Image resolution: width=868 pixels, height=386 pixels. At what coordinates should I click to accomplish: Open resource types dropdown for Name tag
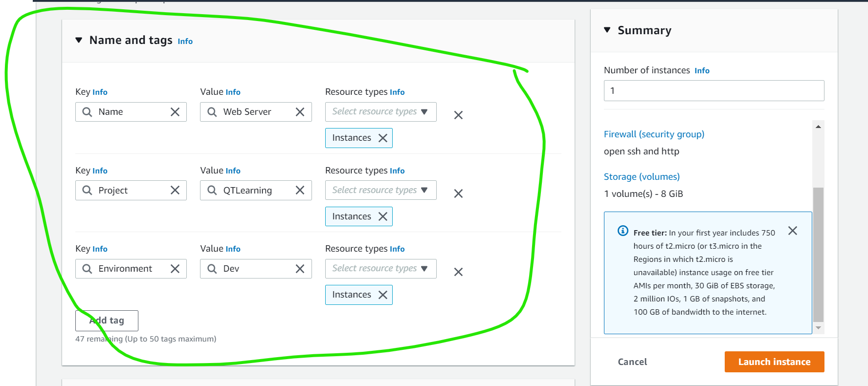(x=380, y=112)
